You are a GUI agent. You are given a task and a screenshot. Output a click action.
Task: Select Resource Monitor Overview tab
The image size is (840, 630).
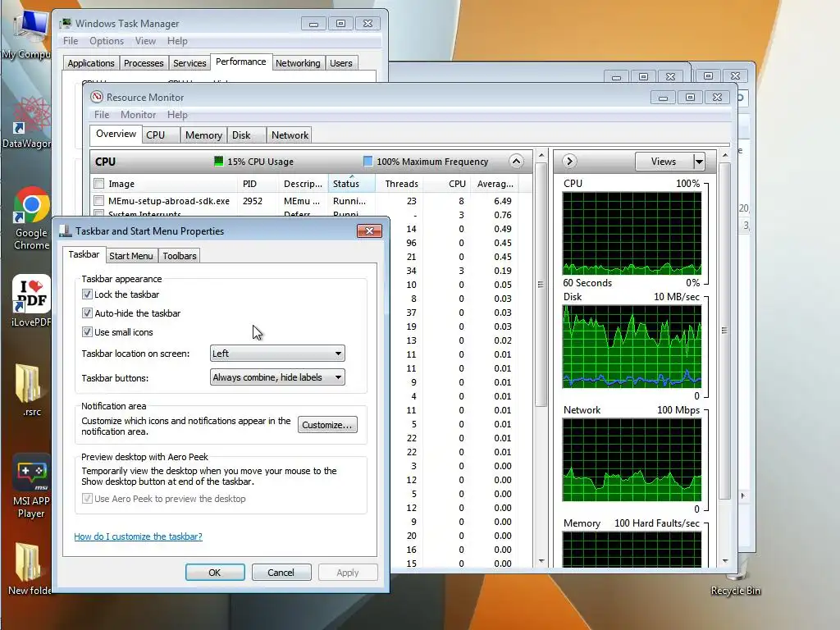point(116,134)
